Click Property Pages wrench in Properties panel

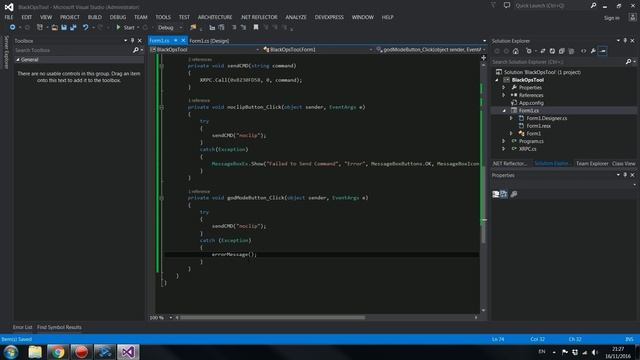(x=514, y=194)
